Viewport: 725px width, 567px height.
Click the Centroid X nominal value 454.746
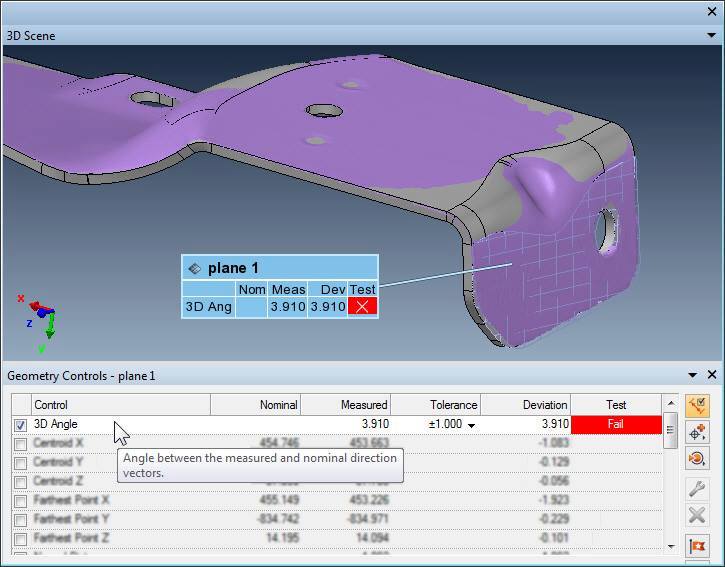click(x=279, y=443)
